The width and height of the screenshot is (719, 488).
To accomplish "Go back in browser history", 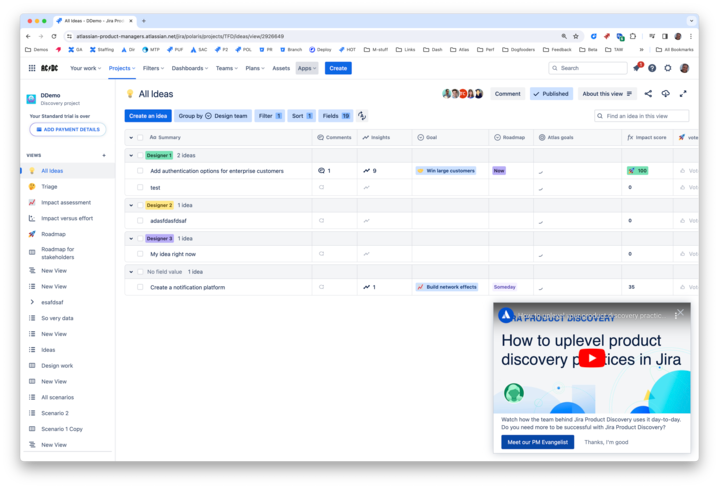I will click(x=28, y=36).
